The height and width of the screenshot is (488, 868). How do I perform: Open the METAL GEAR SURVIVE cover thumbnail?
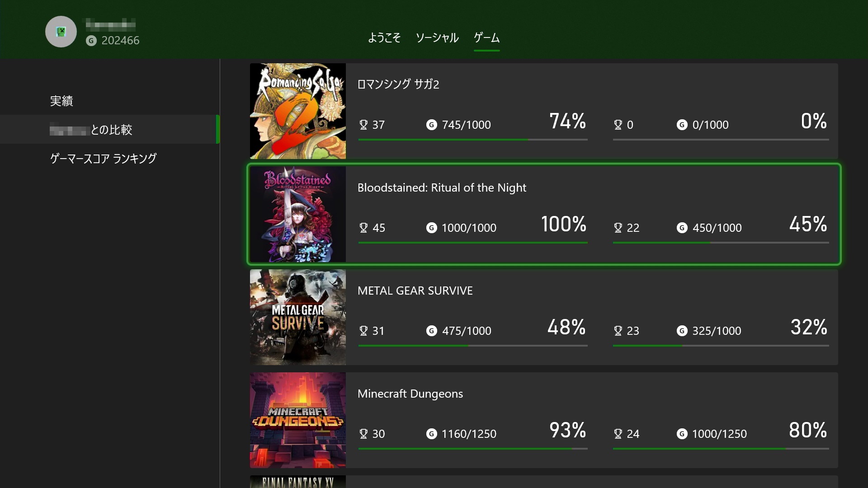(298, 317)
